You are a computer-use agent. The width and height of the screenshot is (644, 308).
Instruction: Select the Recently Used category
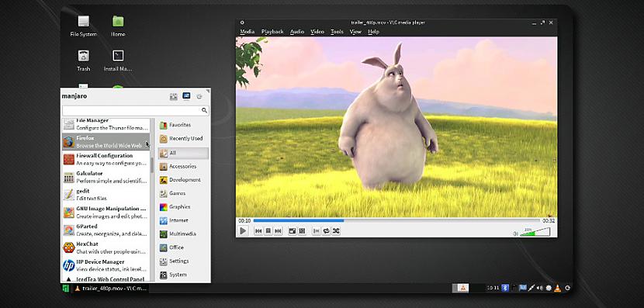point(184,139)
